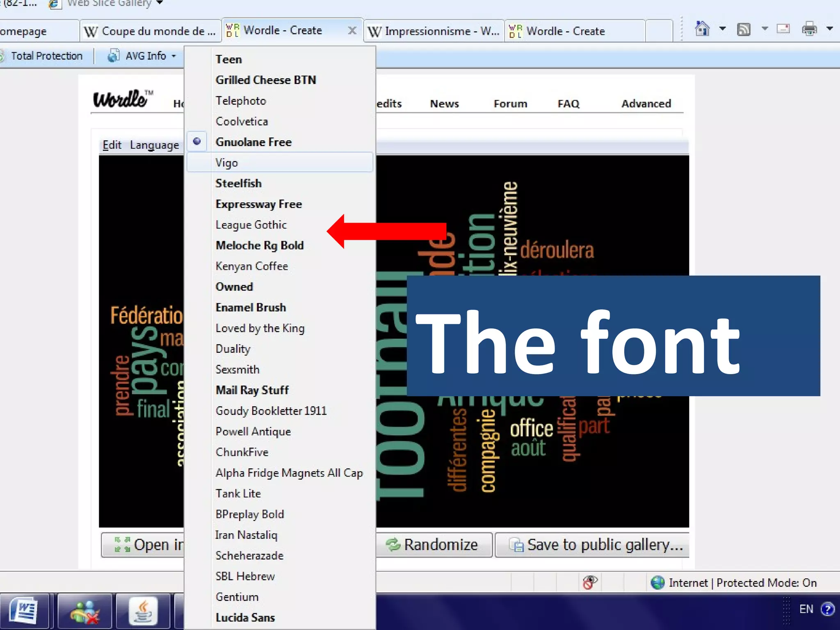Click the EN language indicator
The image size is (840, 630).
[x=806, y=609]
